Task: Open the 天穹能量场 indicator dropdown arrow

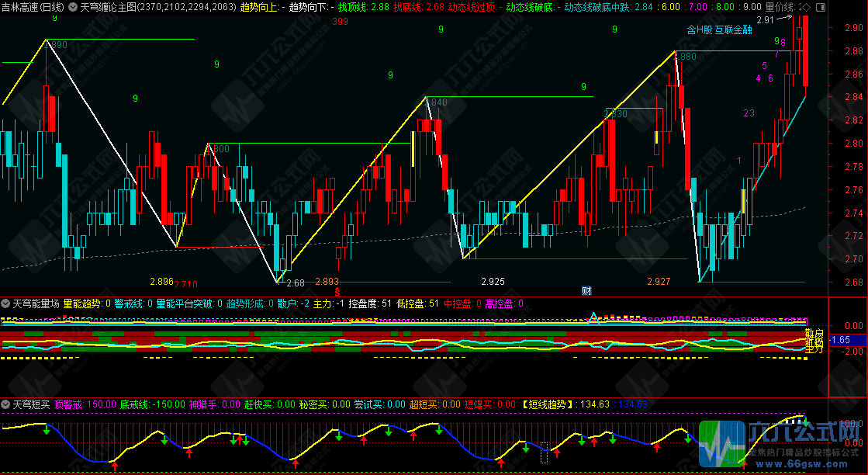Action: [5, 303]
